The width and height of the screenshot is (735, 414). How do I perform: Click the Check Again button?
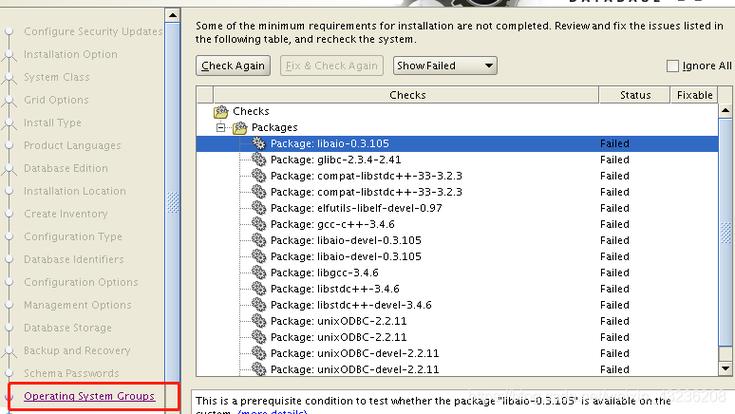[233, 66]
